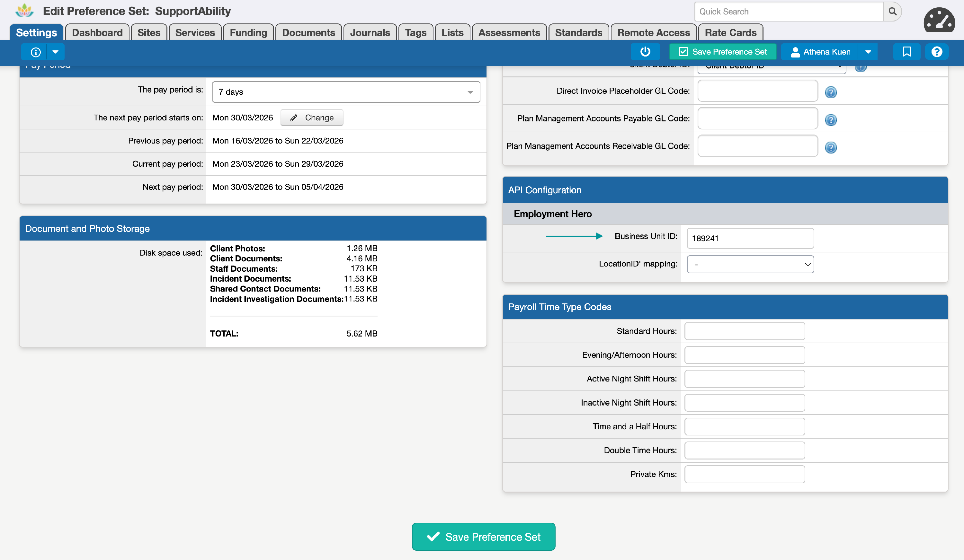
Task: Click the Business Unit ID field
Action: (750, 238)
